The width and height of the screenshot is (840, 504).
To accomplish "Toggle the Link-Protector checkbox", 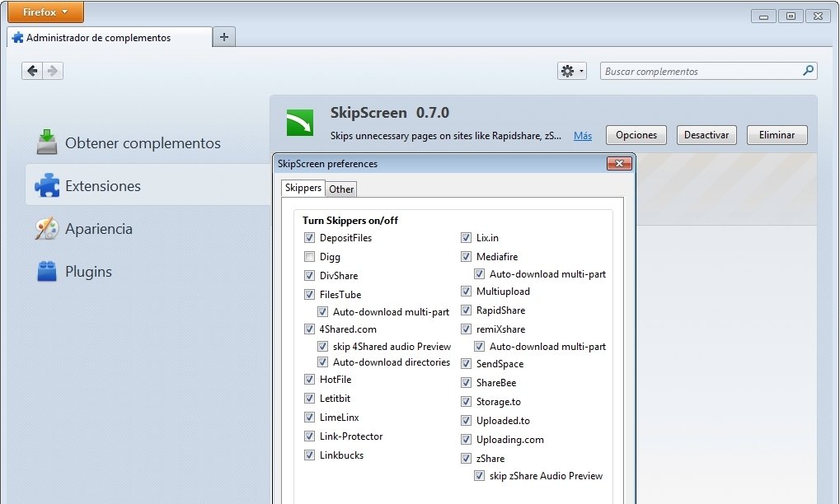I will (309, 436).
